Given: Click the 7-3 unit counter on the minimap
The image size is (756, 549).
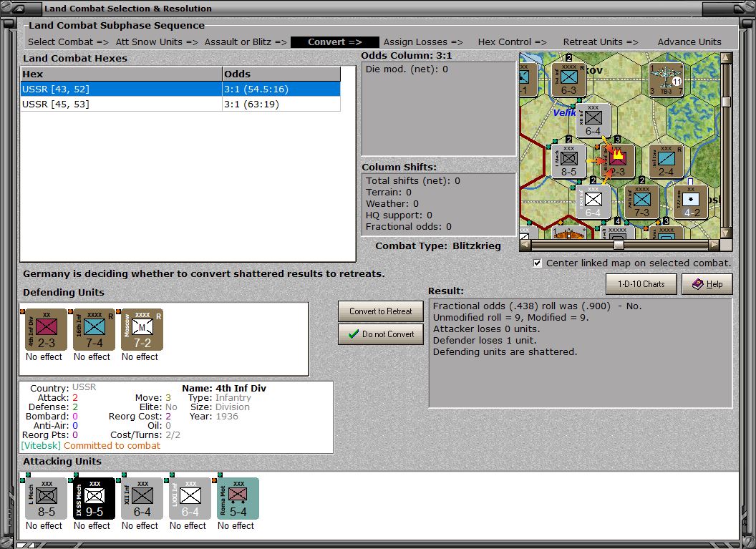Looking at the screenshot, I should (641, 203).
